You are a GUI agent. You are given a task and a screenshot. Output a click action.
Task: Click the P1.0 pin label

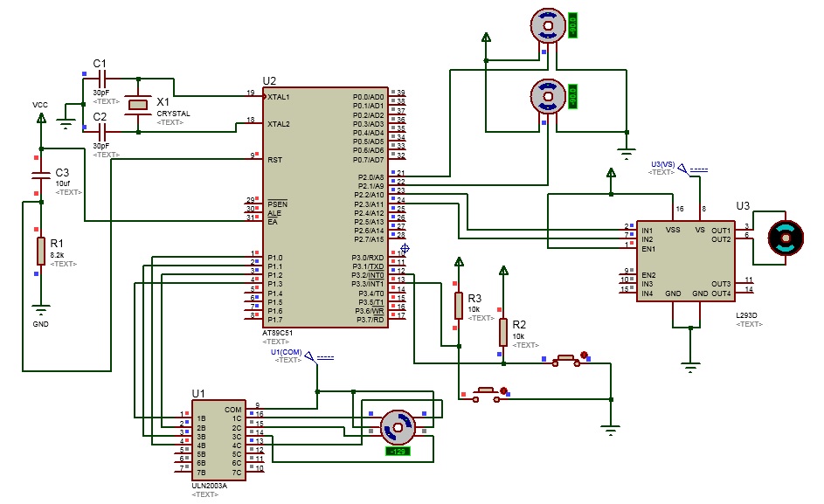[275, 258]
